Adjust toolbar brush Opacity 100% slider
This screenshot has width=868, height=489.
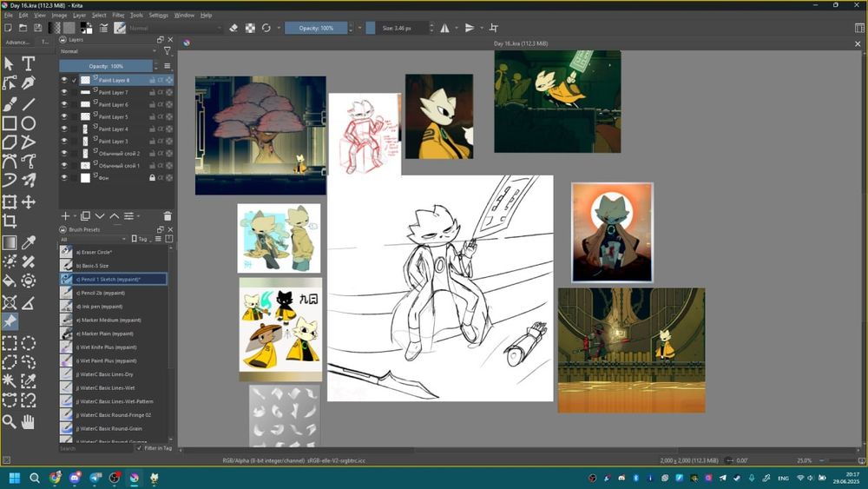click(x=316, y=28)
